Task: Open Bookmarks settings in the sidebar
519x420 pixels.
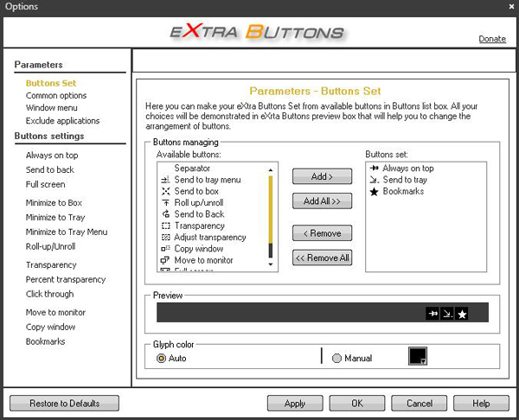Action: pyautogui.click(x=45, y=341)
